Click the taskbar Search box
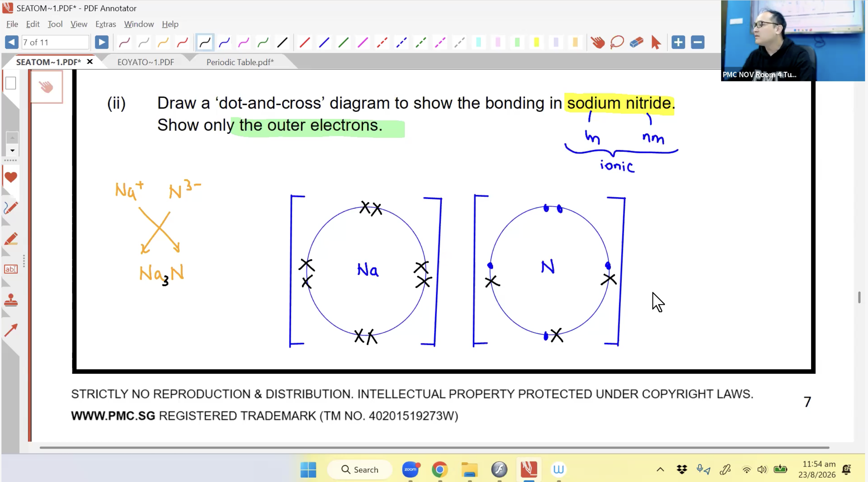Screen dimensions: 868x482 pos(359,470)
